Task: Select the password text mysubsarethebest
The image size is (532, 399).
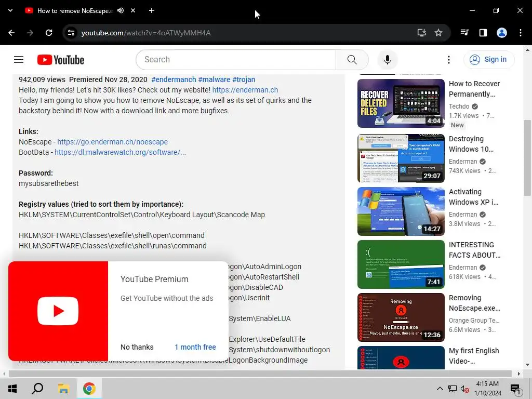Action: 48,183
